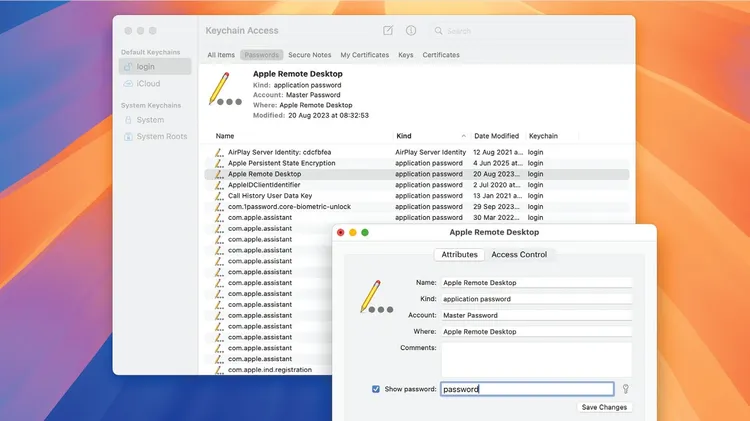This screenshot has height=421, width=750.
Task: Click the pencil icon beside AppleIDClientIdentifier
Action: (219, 185)
